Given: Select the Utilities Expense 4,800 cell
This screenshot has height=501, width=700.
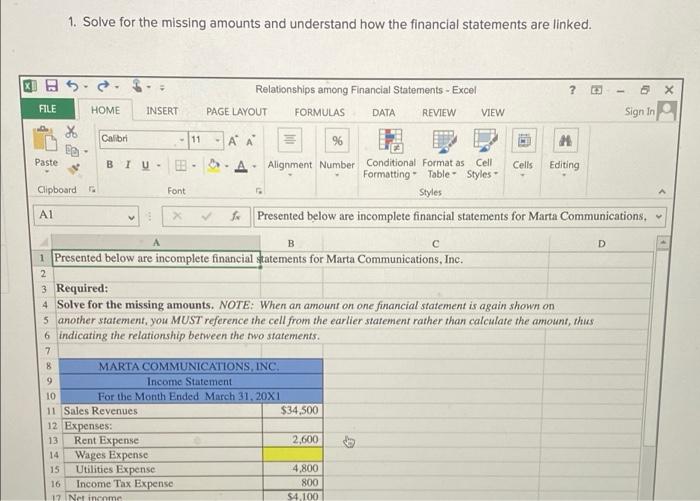Looking at the screenshot, I should click(x=292, y=469).
